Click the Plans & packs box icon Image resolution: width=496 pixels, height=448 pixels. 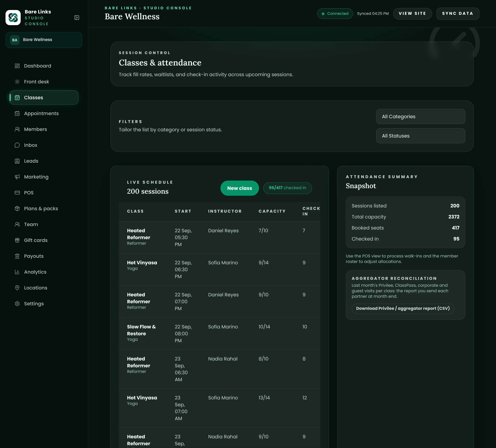[17, 208]
